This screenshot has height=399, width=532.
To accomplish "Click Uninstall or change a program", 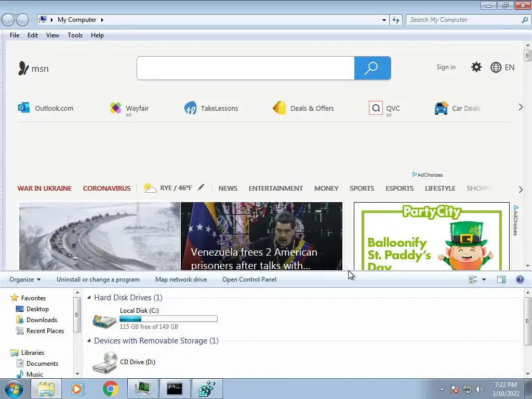I will pyautogui.click(x=98, y=280).
